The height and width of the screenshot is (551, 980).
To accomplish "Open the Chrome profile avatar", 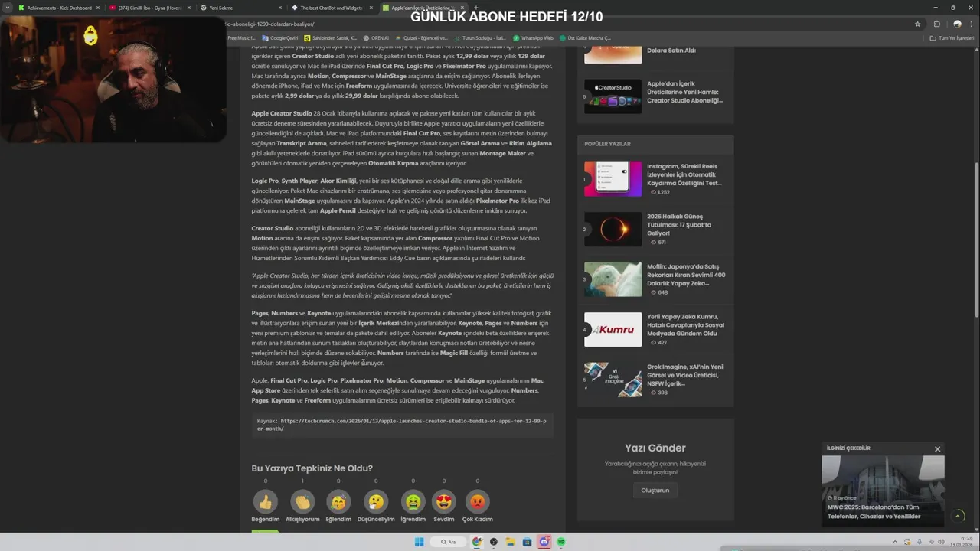I will [x=957, y=24].
